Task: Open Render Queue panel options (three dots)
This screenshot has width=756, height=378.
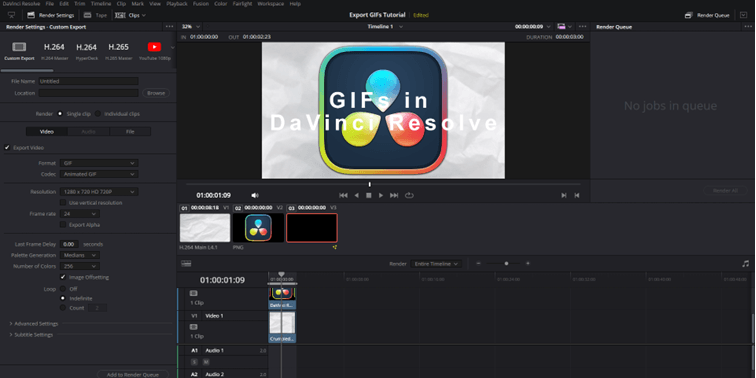Action: [x=748, y=27]
